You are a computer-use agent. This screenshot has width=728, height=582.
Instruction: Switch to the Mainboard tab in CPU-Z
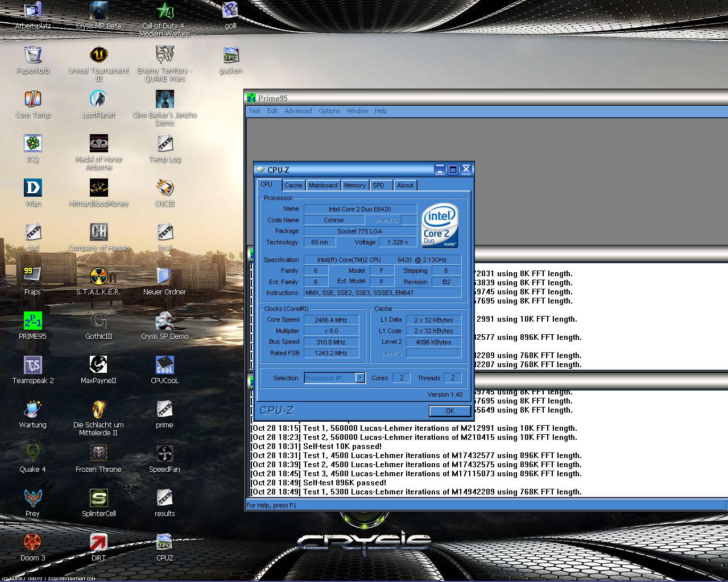[x=323, y=185]
